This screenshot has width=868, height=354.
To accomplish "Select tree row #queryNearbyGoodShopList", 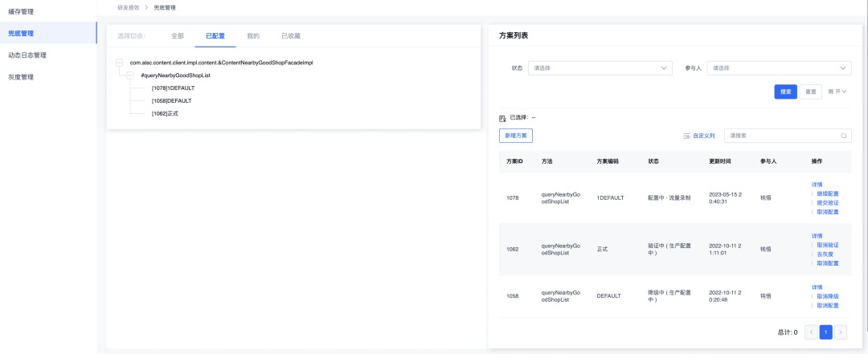I will pos(175,75).
